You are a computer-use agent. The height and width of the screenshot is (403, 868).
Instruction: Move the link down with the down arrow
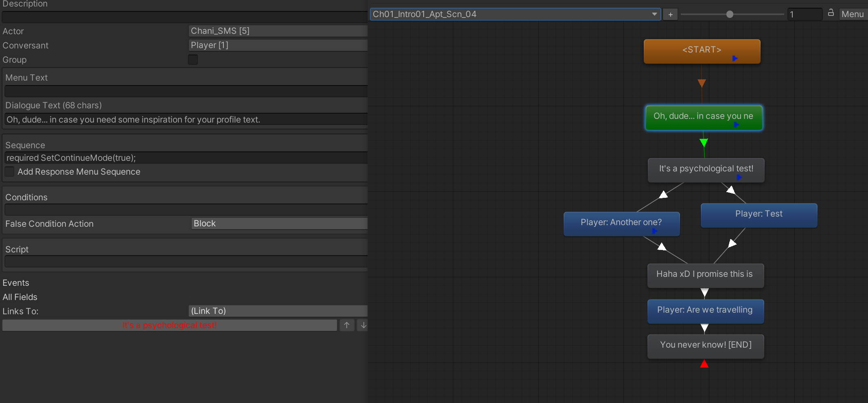click(x=363, y=325)
